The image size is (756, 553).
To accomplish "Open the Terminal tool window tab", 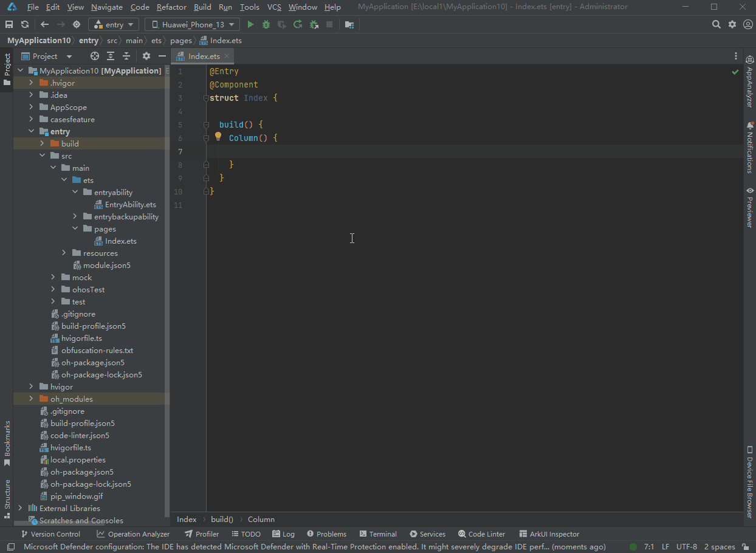I will tap(377, 534).
